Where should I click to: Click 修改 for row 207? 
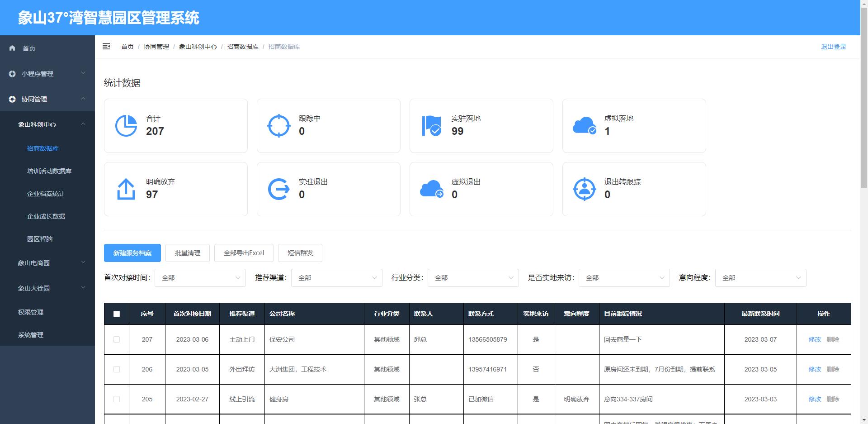click(x=815, y=339)
